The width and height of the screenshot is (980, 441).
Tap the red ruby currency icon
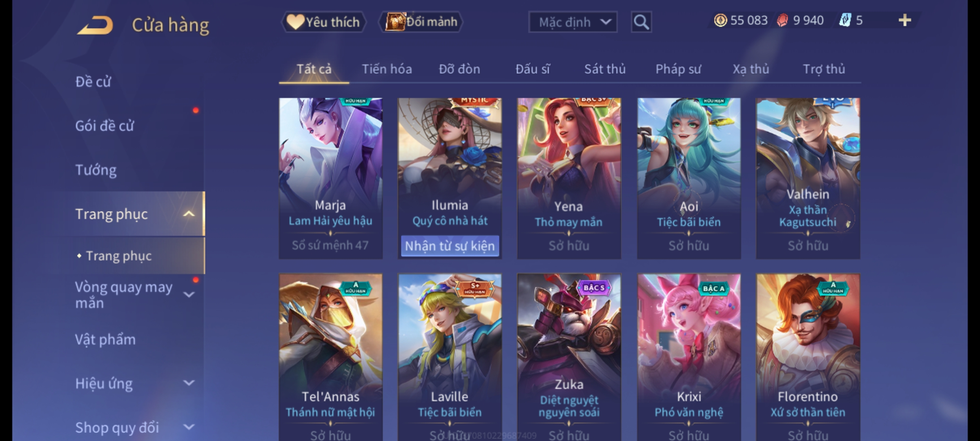[782, 20]
